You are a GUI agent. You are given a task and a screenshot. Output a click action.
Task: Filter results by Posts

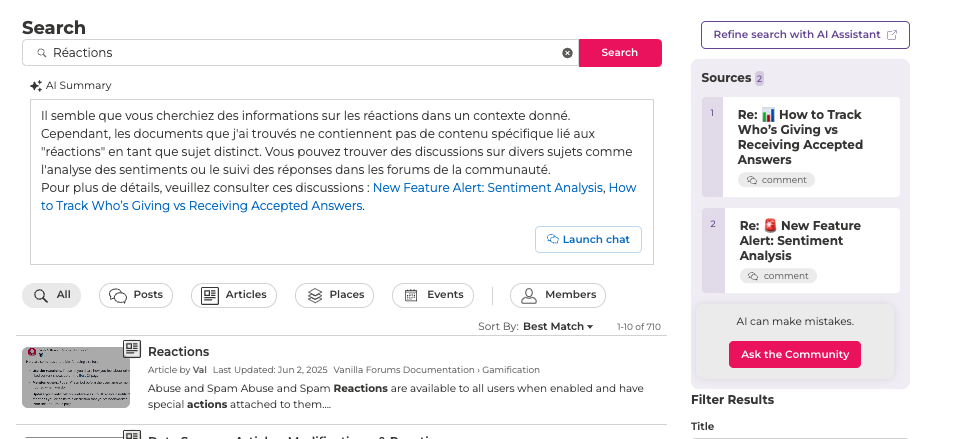[x=136, y=295]
